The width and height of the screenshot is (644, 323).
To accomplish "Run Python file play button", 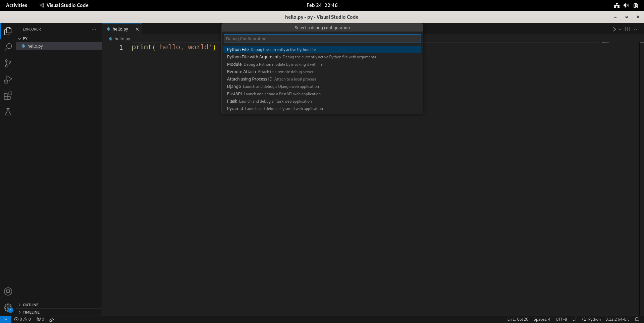I will coord(614,29).
